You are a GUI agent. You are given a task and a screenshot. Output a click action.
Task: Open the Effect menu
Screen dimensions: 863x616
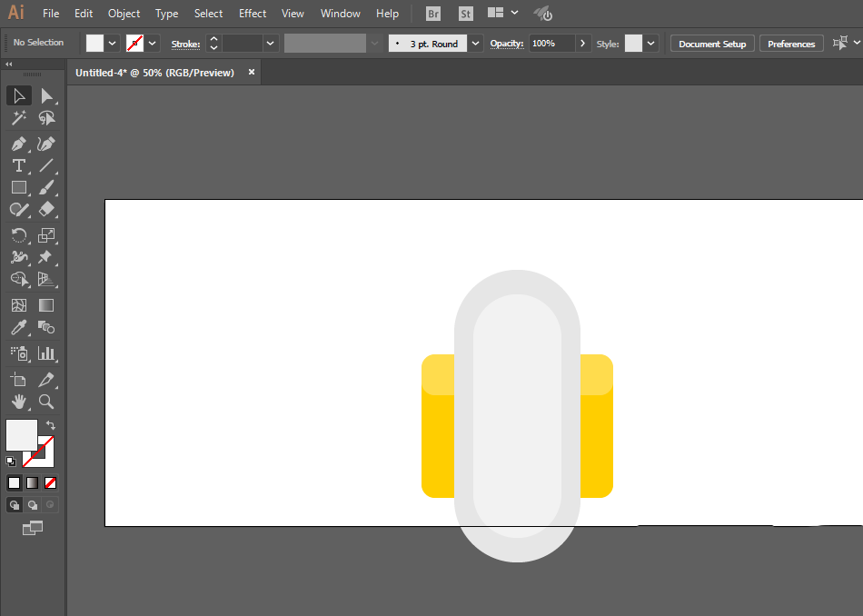tap(253, 14)
